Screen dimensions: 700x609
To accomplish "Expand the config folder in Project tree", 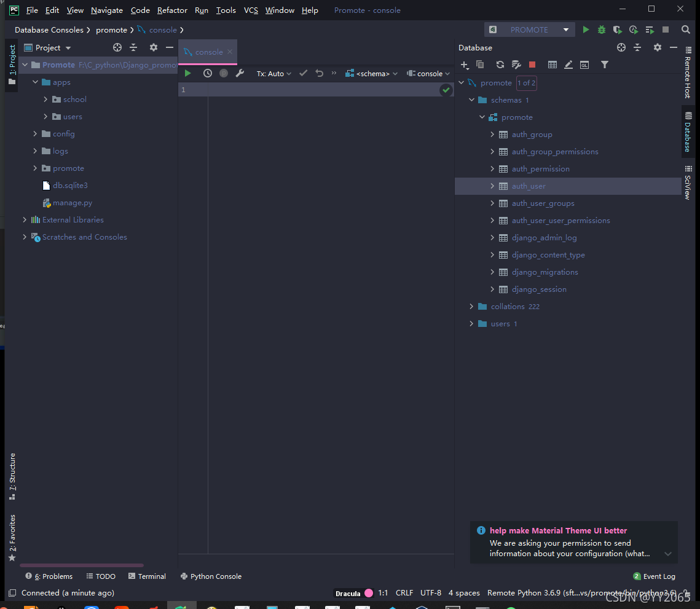I will click(35, 133).
